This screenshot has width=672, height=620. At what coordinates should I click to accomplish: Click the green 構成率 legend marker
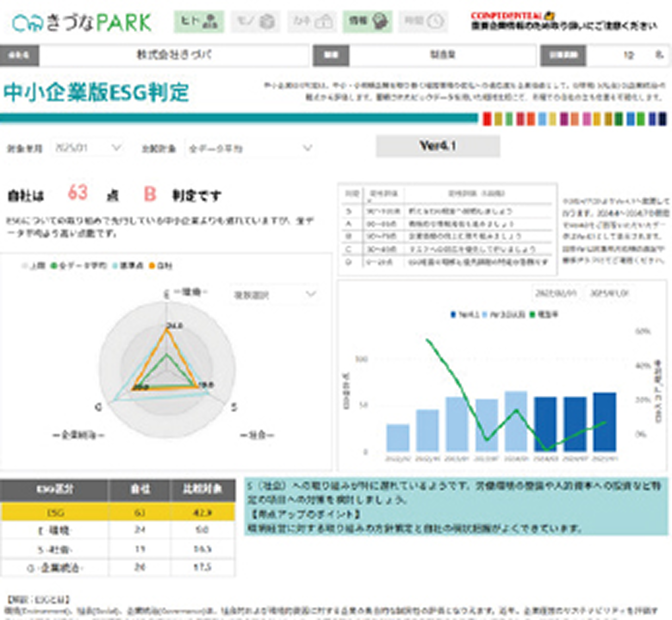click(x=532, y=314)
